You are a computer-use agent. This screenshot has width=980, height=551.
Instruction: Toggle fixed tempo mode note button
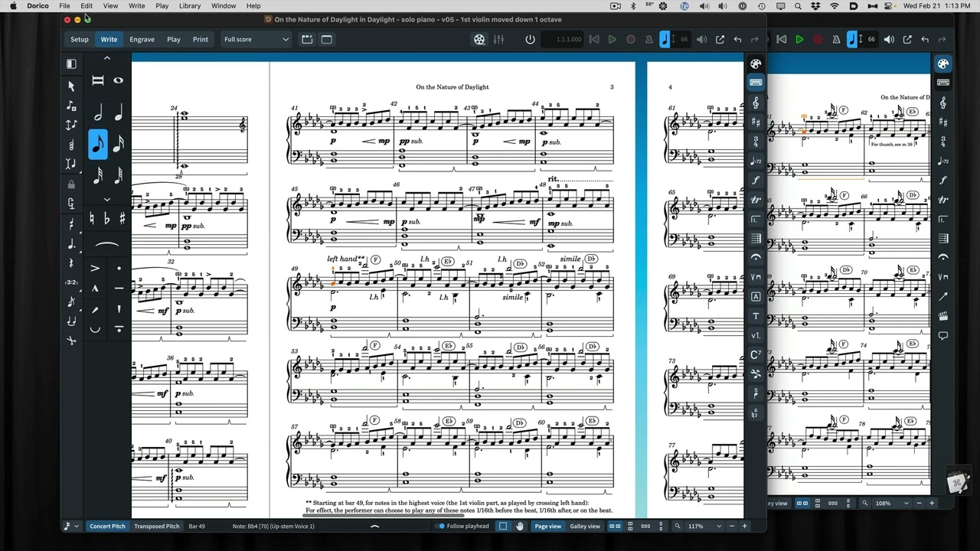point(665,39)
